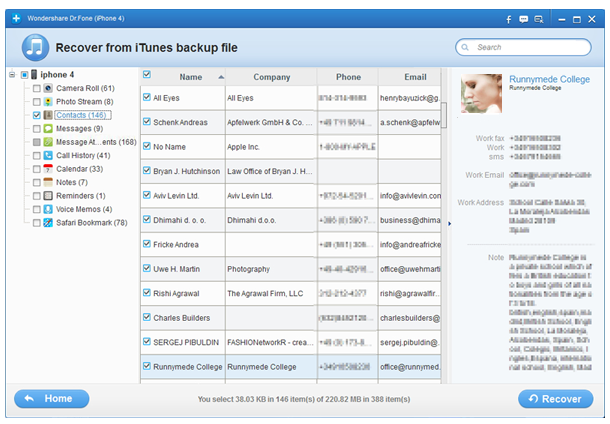The height and width of the screenshot is (424, 610).
Task: Click the Apple Inc. company cell
Action: point(271,147)
